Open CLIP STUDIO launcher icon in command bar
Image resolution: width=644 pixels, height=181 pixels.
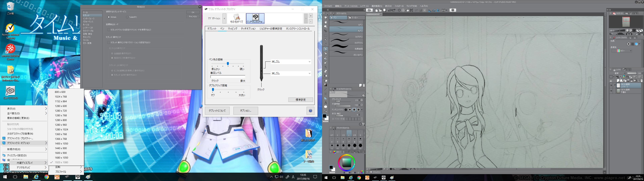point(369,10)
